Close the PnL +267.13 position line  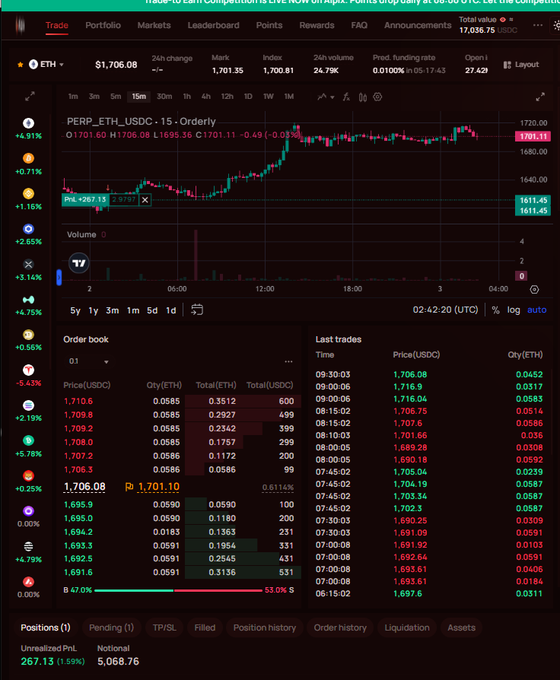(145, 200)
